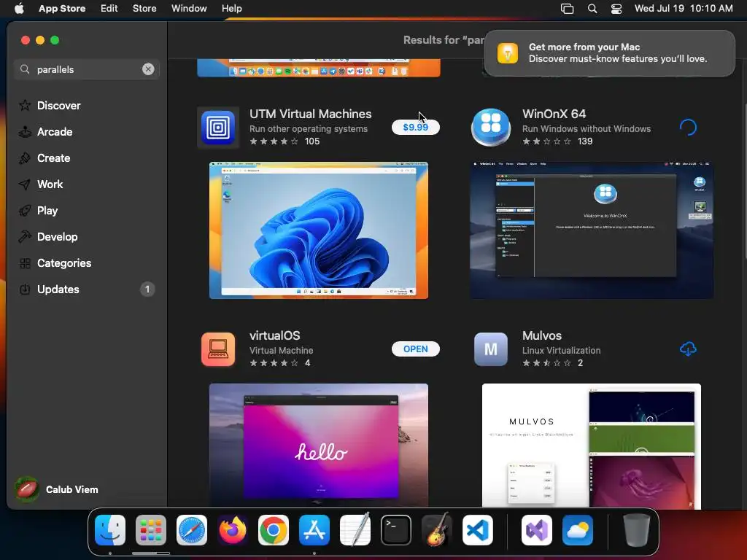
Task: Click the date and time in menu bar
Action: click(684, 9)
